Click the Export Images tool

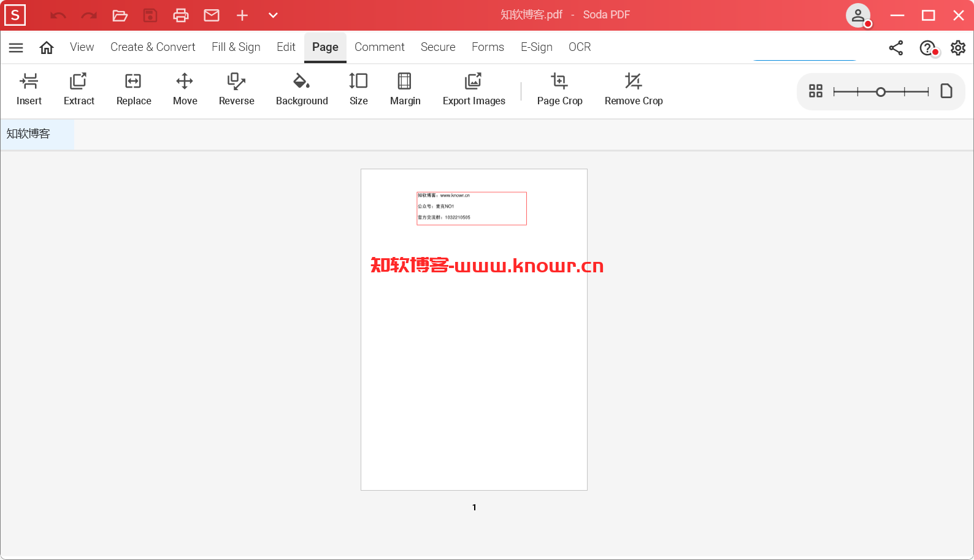click(474, 90)
